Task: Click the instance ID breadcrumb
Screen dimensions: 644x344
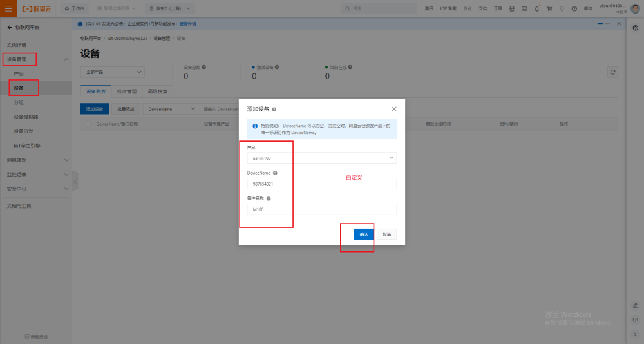Action: 128,38
